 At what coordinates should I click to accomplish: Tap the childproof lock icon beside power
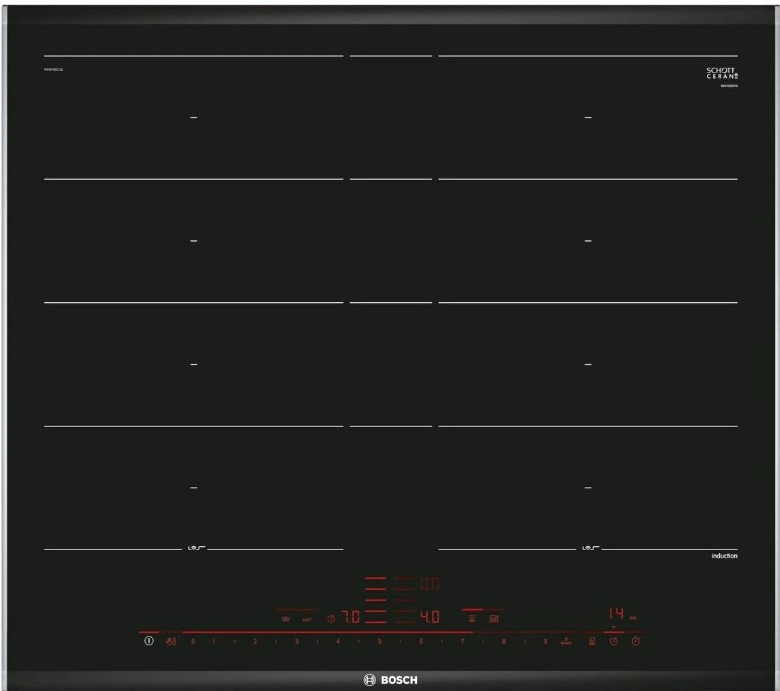(x=171, y=640)
